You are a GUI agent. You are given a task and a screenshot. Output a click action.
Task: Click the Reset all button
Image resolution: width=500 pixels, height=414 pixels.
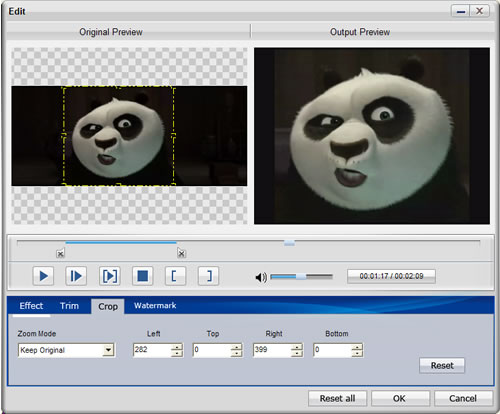click(337, 398)
